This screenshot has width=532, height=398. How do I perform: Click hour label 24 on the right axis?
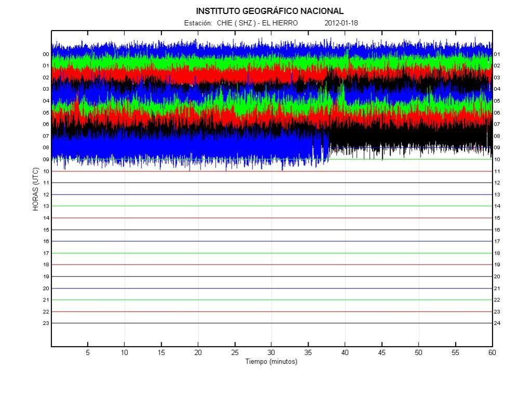coord(497,323)
